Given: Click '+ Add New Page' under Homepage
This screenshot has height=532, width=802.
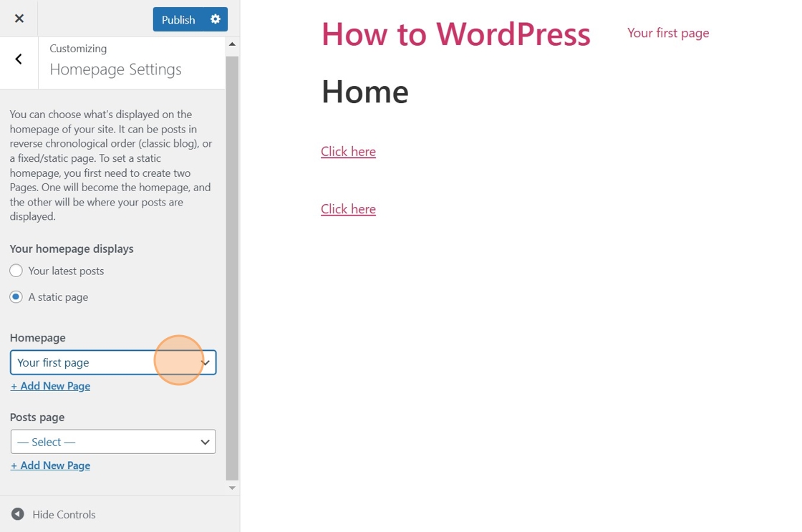Looking at the screenshot, I should (x=51, y=386).
